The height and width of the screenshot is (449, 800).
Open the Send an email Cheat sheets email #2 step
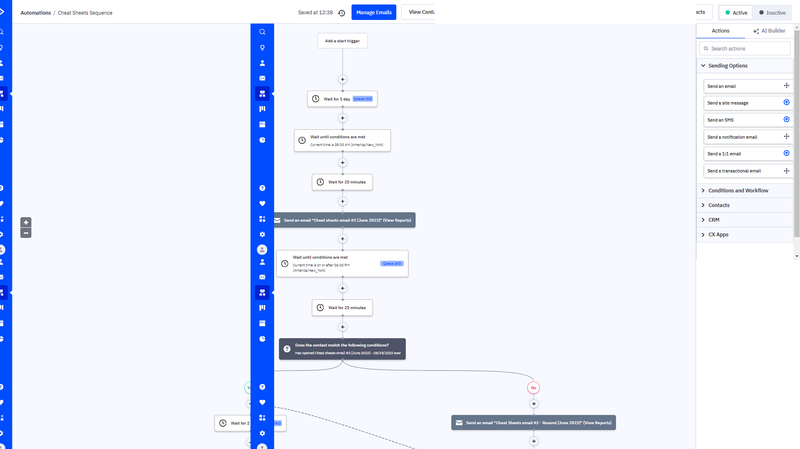tap(345, 220)
